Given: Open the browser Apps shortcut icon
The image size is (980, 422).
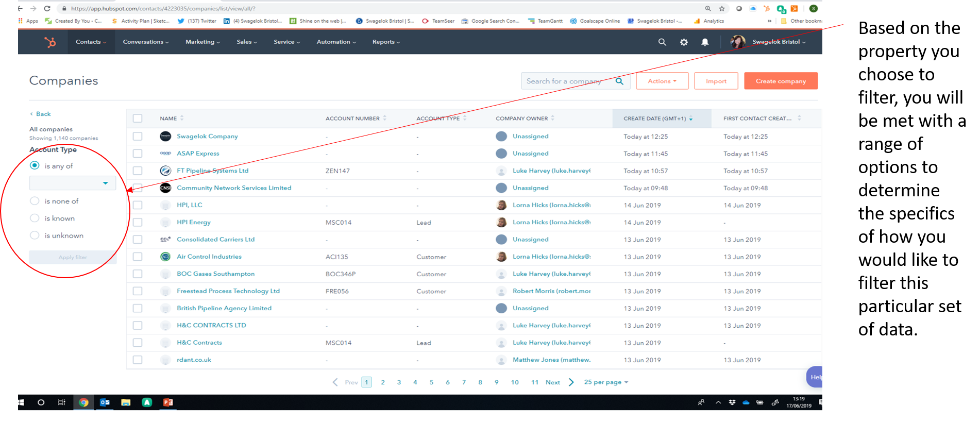Looking at the screenshot, I should click(21, 21).
